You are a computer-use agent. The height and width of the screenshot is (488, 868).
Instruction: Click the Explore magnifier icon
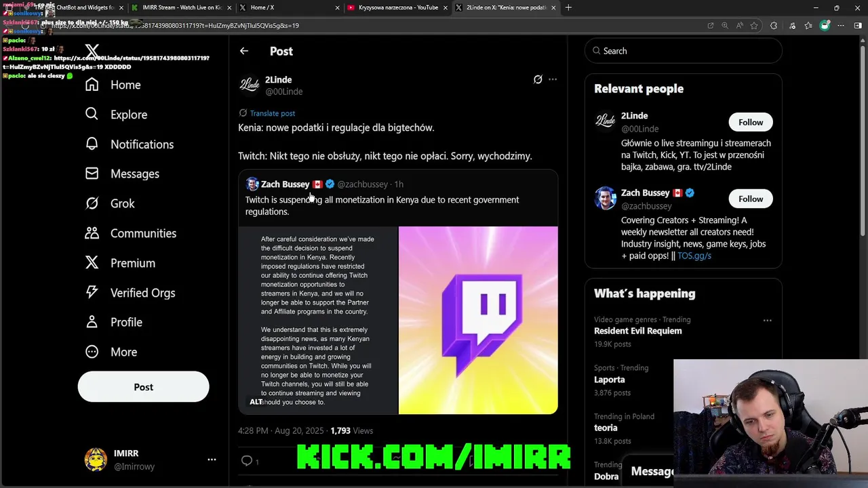click(92, 114)
